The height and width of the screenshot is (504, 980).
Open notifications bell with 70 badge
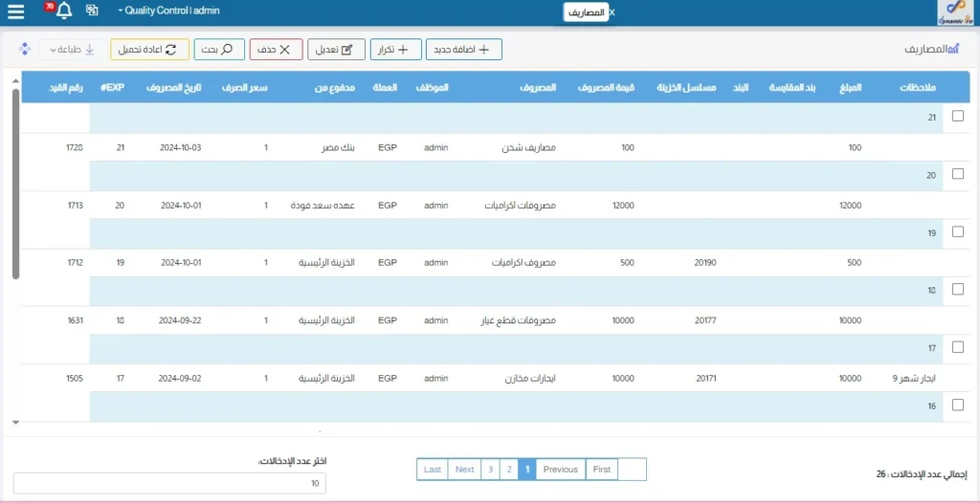point(64,11)
